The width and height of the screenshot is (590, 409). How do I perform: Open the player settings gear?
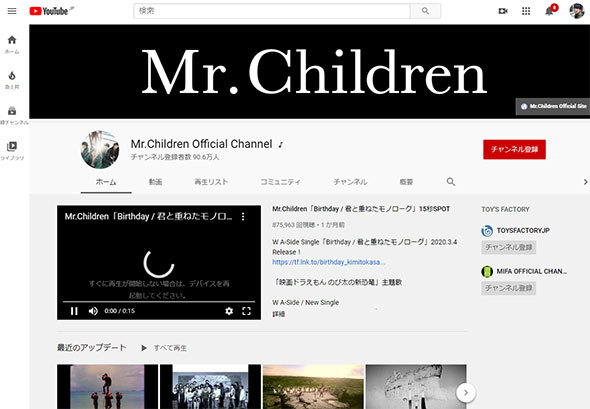point(229,311)
